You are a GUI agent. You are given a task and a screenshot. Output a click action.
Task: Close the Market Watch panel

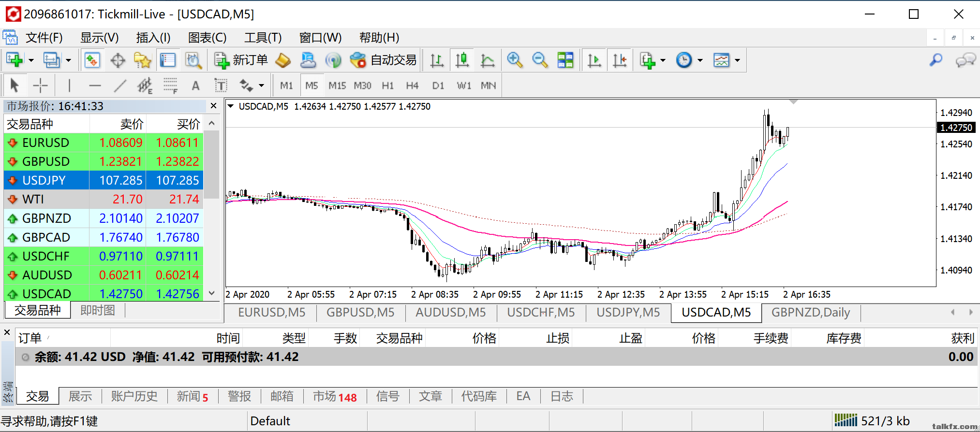[213, 106]
